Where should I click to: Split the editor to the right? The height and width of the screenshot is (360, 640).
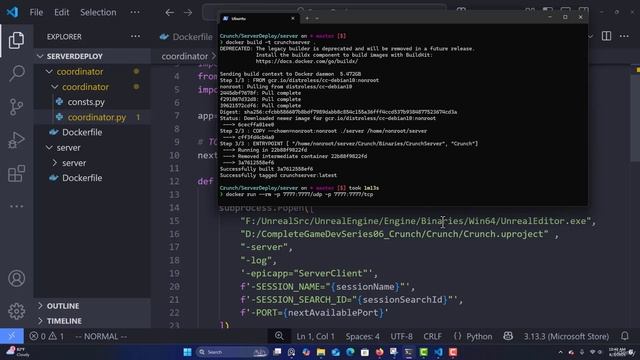point(607,36)
